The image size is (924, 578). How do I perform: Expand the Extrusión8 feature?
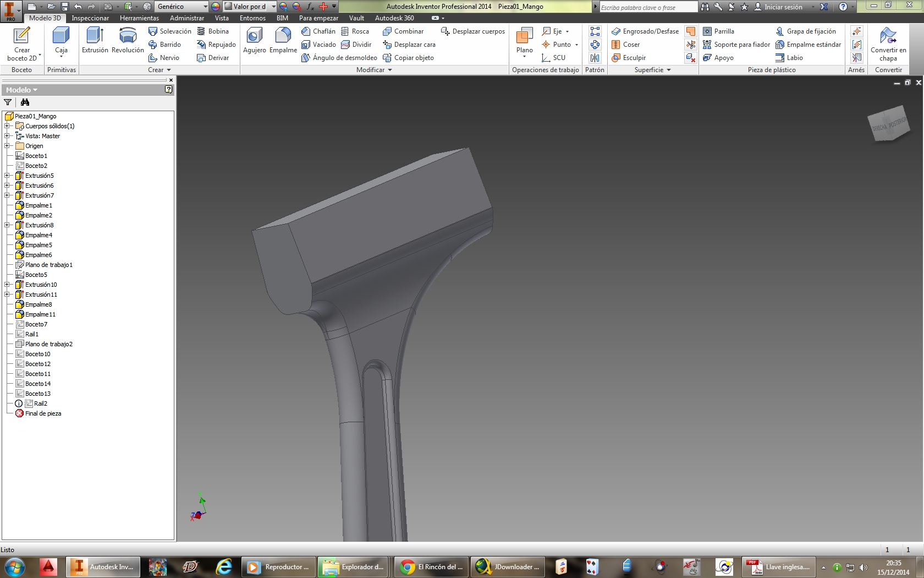7,225
